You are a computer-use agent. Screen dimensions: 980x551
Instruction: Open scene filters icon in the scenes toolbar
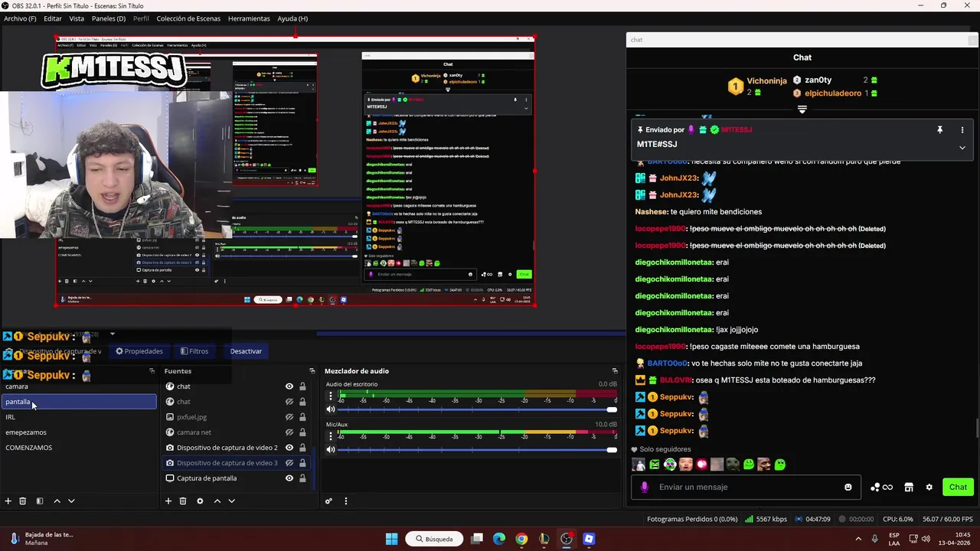point(39,501)
